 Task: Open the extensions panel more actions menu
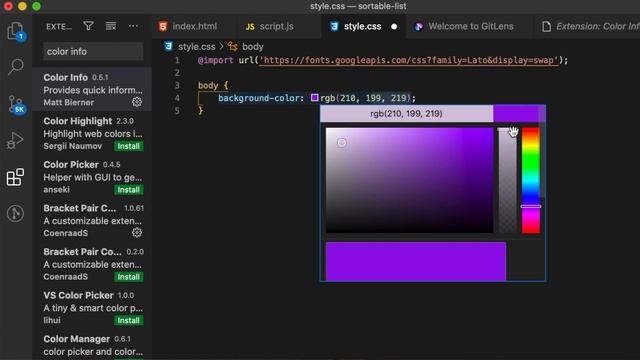(x=133, y=27)
